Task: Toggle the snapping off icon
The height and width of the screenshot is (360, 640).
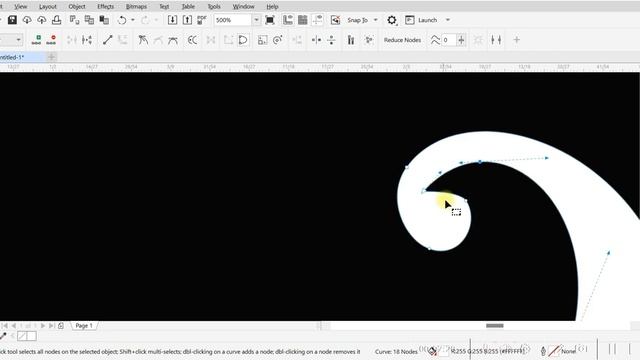Action: (335, 20)
